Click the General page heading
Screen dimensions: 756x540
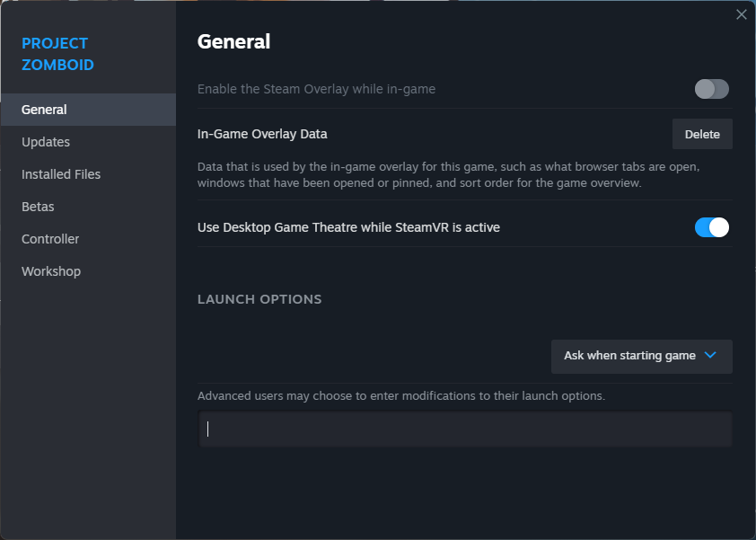click(233, 41)
